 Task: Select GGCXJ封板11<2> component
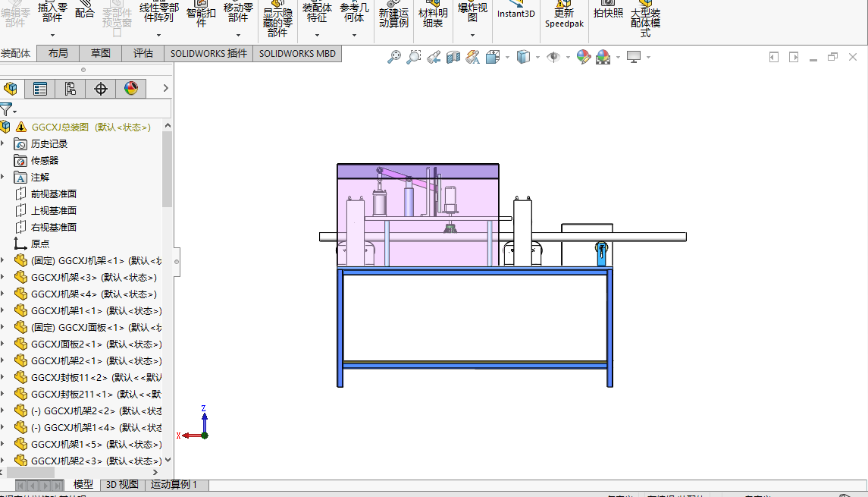tap(96, 377)
